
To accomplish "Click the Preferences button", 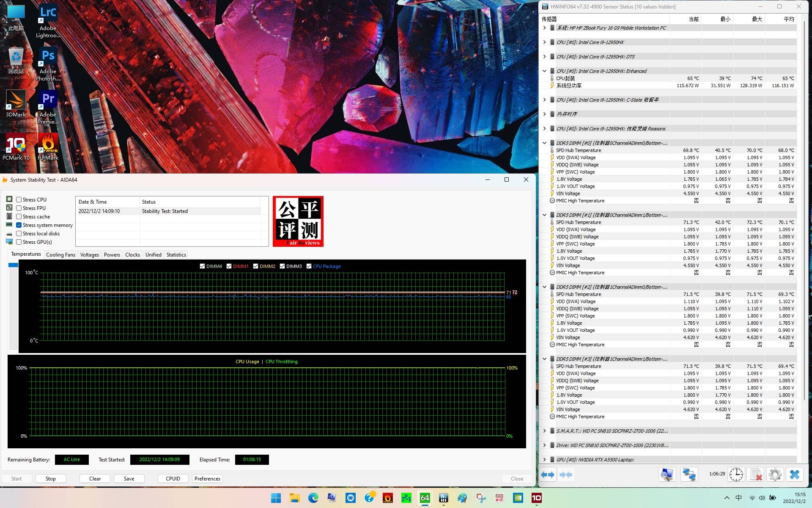I will (207, 479).
